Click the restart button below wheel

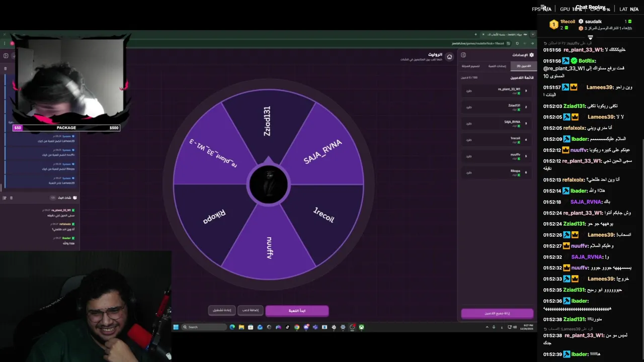222,310
